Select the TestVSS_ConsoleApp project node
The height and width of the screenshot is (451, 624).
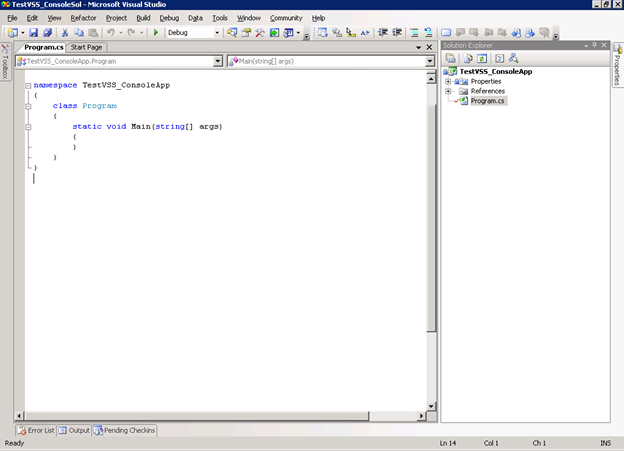click(495, 72)
